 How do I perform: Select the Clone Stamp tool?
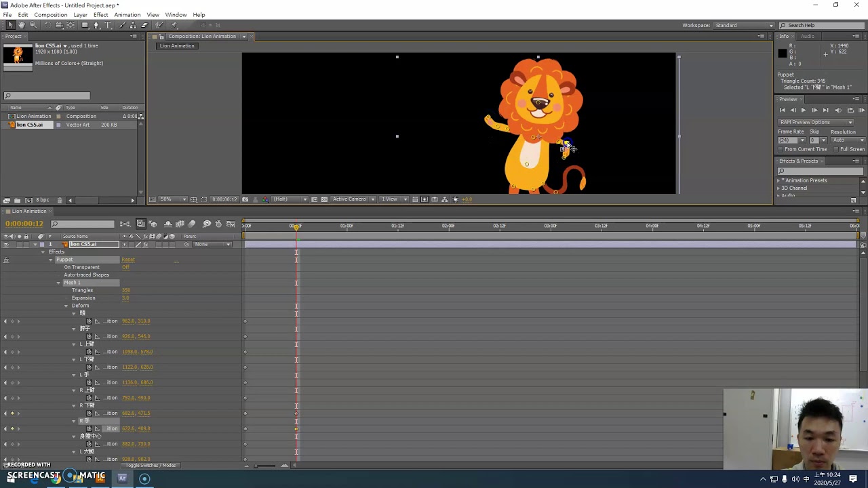[134, 25]
